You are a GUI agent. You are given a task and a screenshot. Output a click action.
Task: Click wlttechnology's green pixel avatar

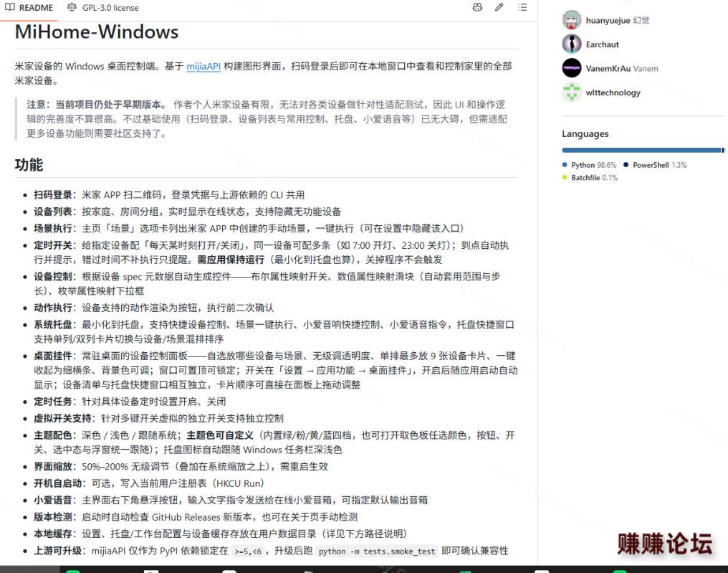coord(572,92)
